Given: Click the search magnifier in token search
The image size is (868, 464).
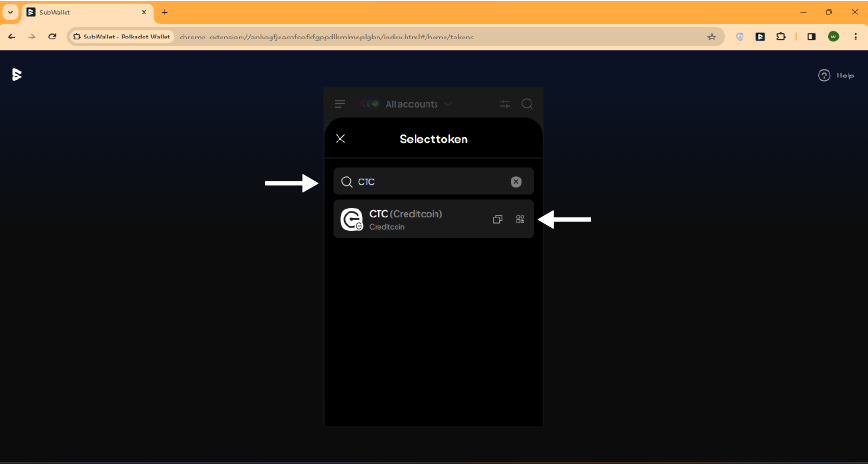Looking at the screenshot, I should pyautogui.click(x=347, y=182).
